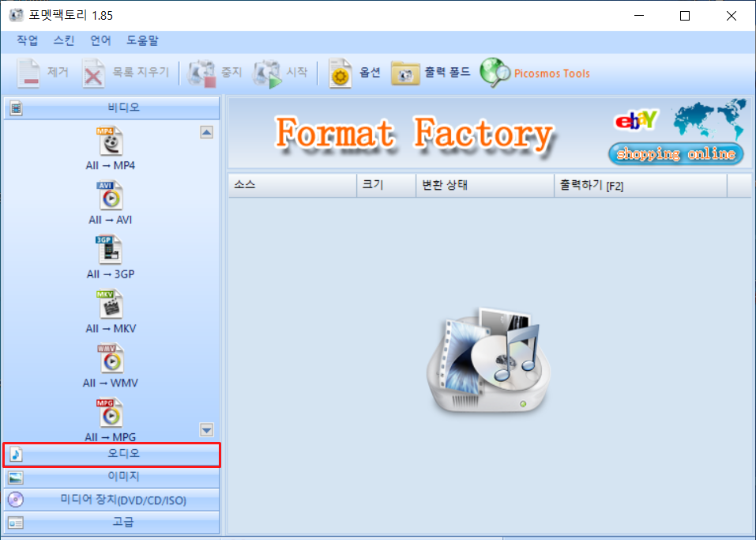
Task: Select the All → MPG converter icon
Action: click(x=111, y=413)
